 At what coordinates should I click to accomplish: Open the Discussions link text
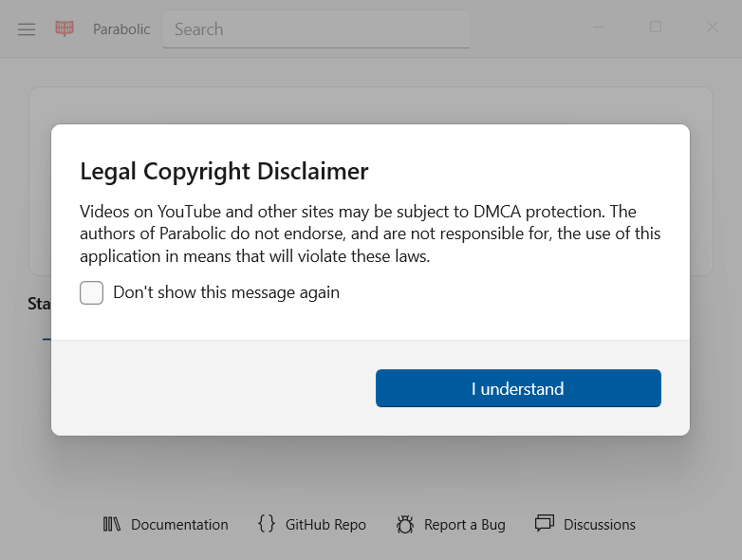point(599,525)
